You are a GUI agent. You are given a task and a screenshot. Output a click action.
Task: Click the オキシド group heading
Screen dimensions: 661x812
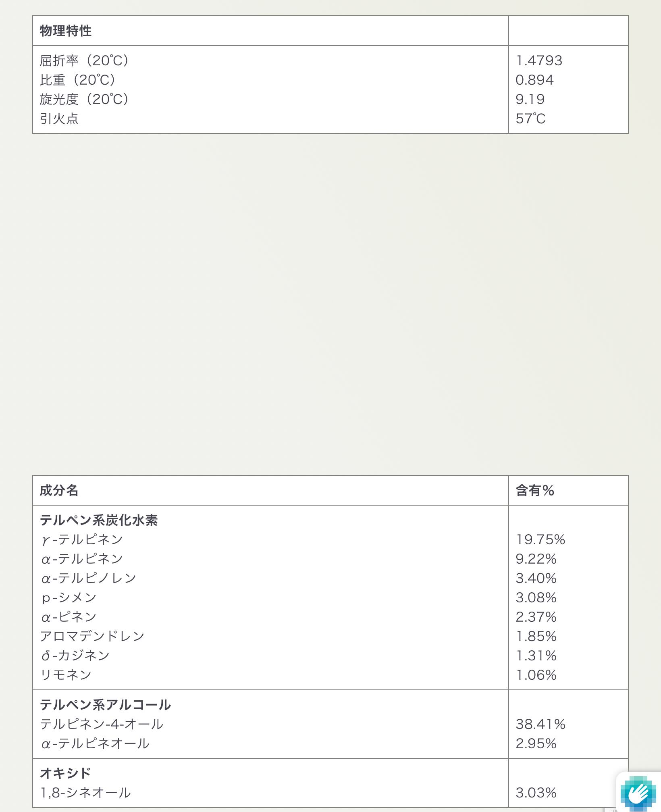66,773
